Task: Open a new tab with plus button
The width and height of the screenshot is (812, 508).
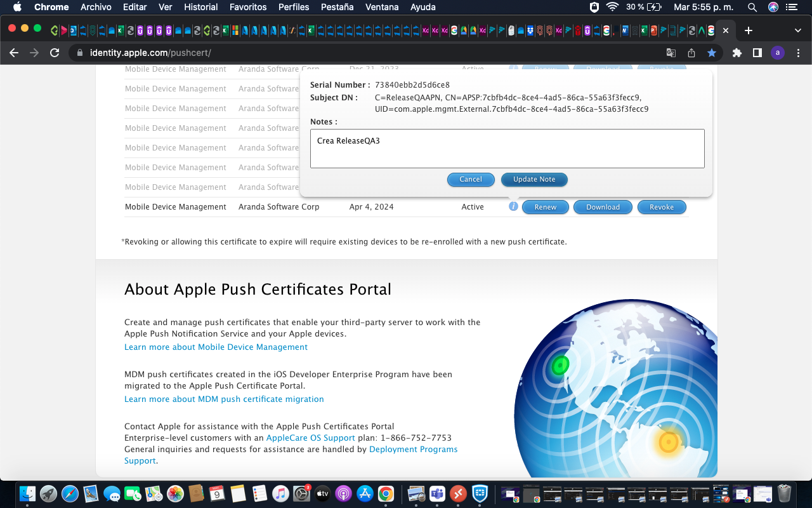Action: pos(749,30)
